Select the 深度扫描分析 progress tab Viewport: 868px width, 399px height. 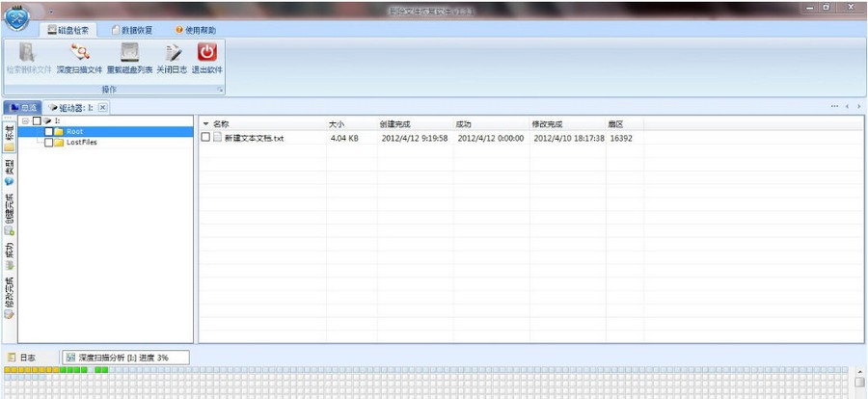pyautogui.click(x=125, y=358)
